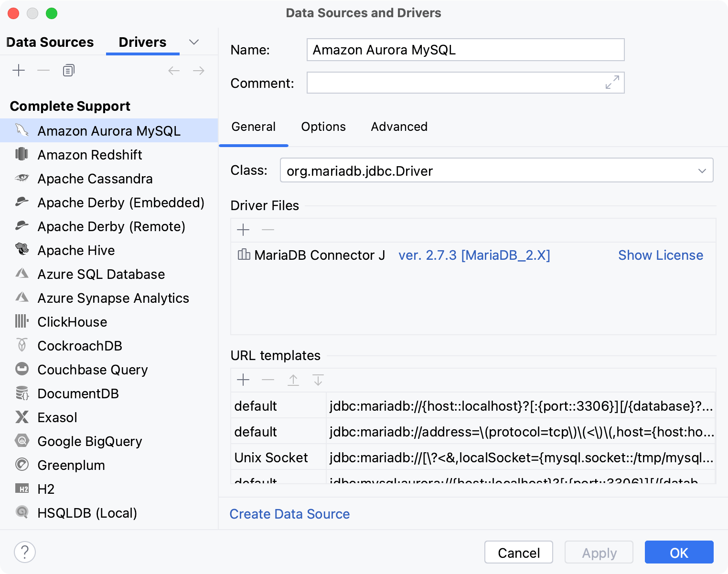Click the Create Data Source link
728x574 pixels.
289,514
